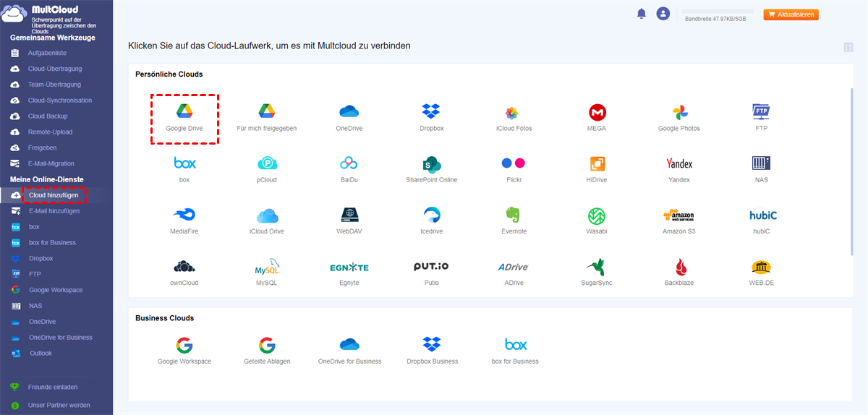Select the Backblaze icon

tap(679, 266)
